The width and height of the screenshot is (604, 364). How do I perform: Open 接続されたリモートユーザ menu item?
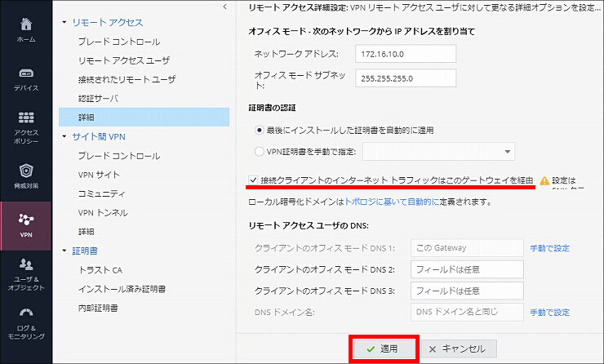coord(127,79)
